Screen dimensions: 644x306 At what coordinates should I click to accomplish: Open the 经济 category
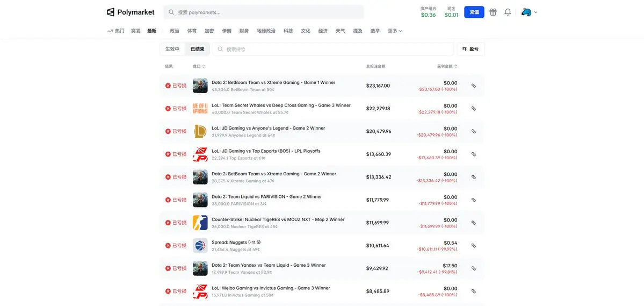[x=323, y=31]
